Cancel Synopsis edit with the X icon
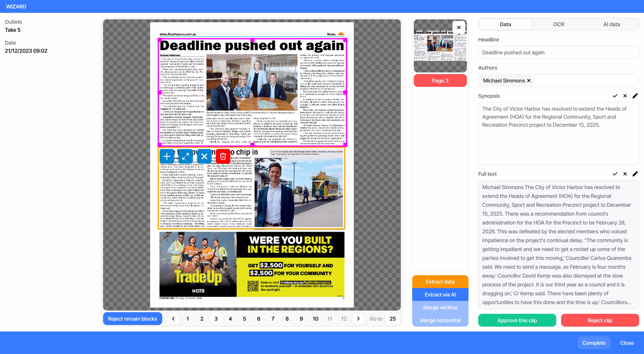The width and height of the screenshot is (644, 354). point(625,96)
